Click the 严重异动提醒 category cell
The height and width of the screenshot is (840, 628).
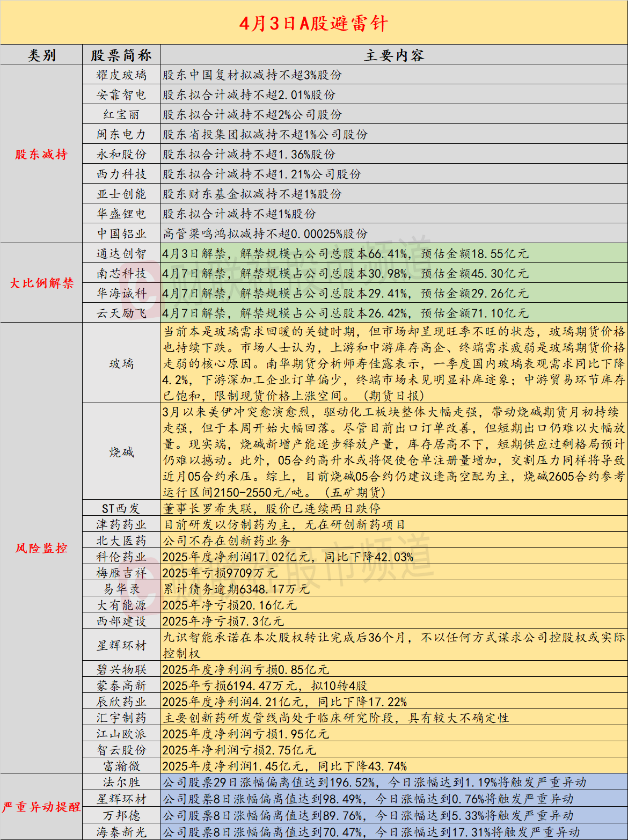[41, 807]
